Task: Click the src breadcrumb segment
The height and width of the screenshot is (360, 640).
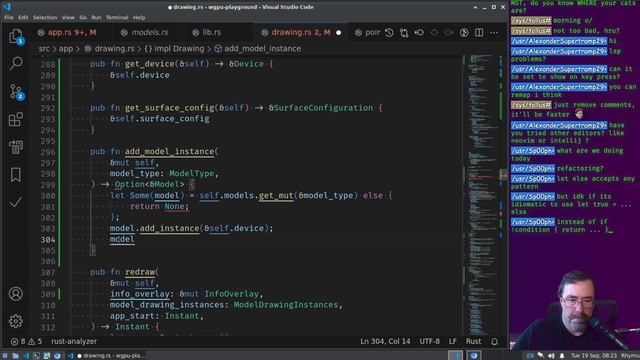Action: coord(44,49)
